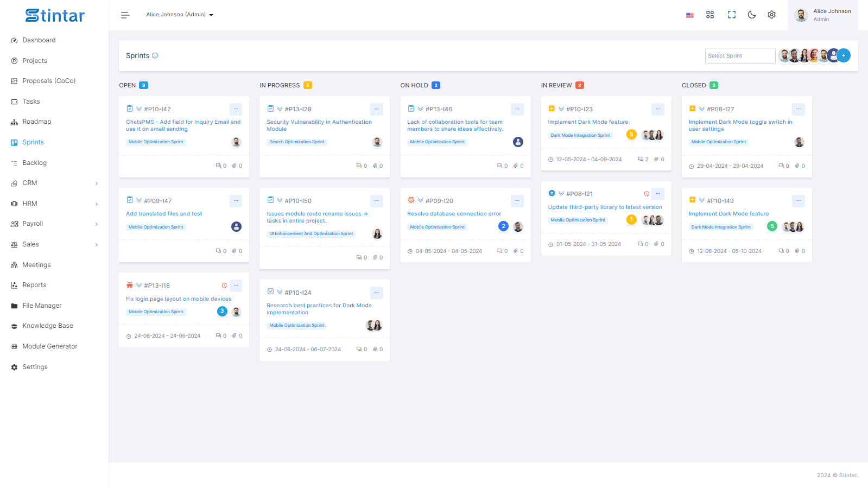This screenshot has width=868, height=488.
Task: Open the settings gear in top bar
Action: pyautogui.click(x=771, y=15)
